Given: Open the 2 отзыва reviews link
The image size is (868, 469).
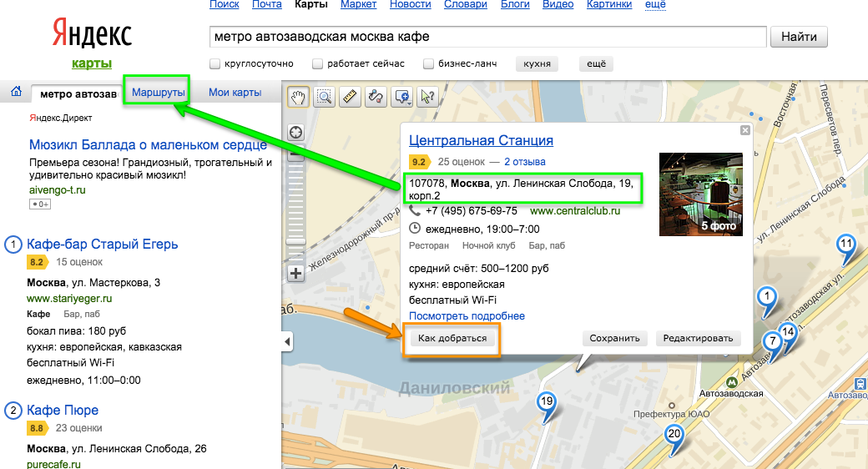Looking at the screenshot, I should 525,162.
